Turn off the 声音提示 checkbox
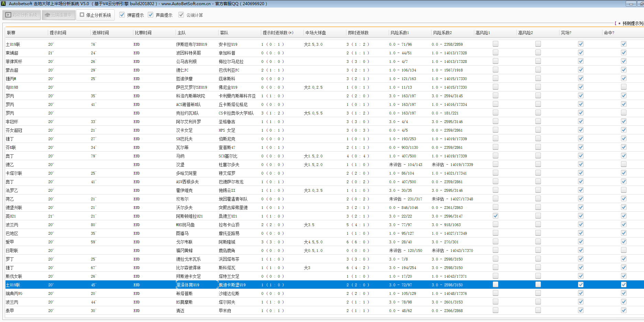Image resolution: width=644 pixels, height=322 pixels. click(151, 15)
